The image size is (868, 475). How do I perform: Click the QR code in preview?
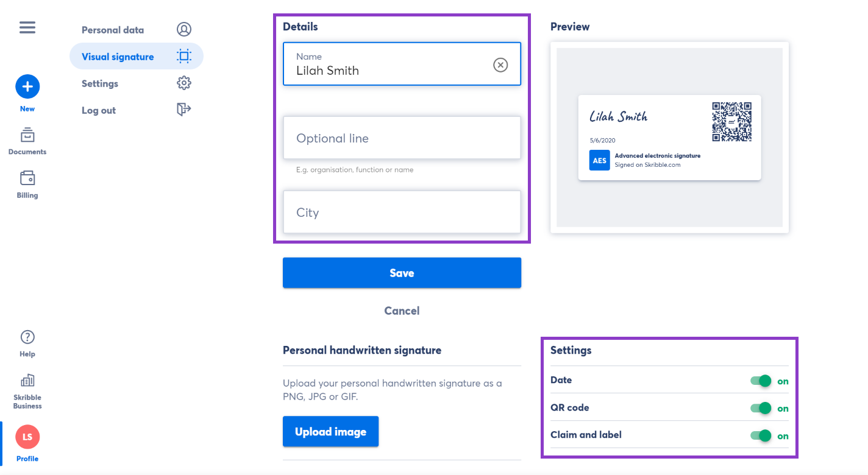click(731, 122)
